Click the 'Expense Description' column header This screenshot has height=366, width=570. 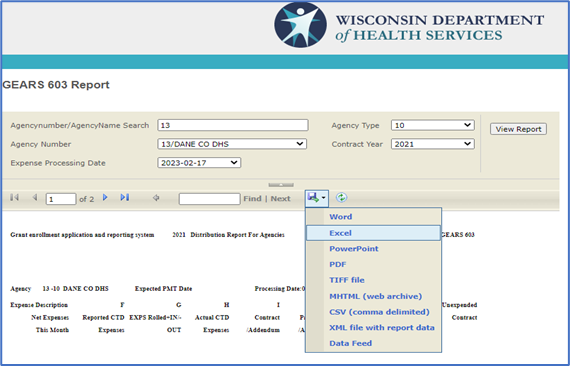click(x=39, y=305)
